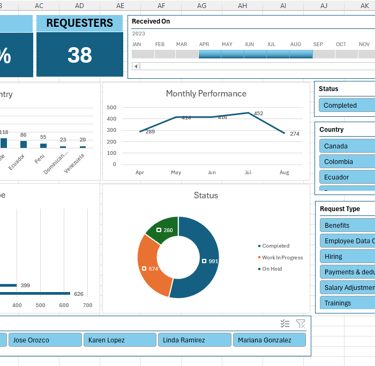
Task: Click the horizontal bar labeled 626
Action: 35,294
